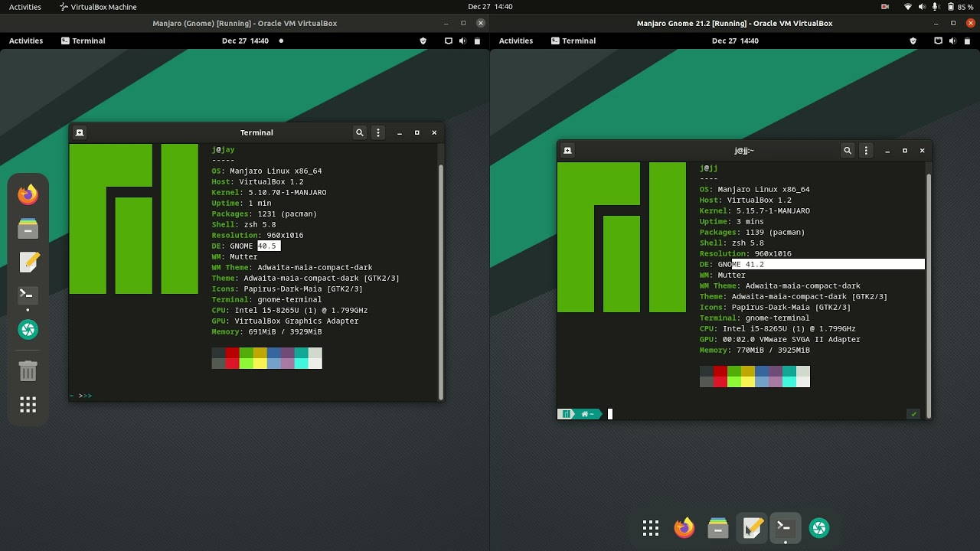
Task: Click GPU VirtualBox Graphics Adapter line
Action: point(285,321)
